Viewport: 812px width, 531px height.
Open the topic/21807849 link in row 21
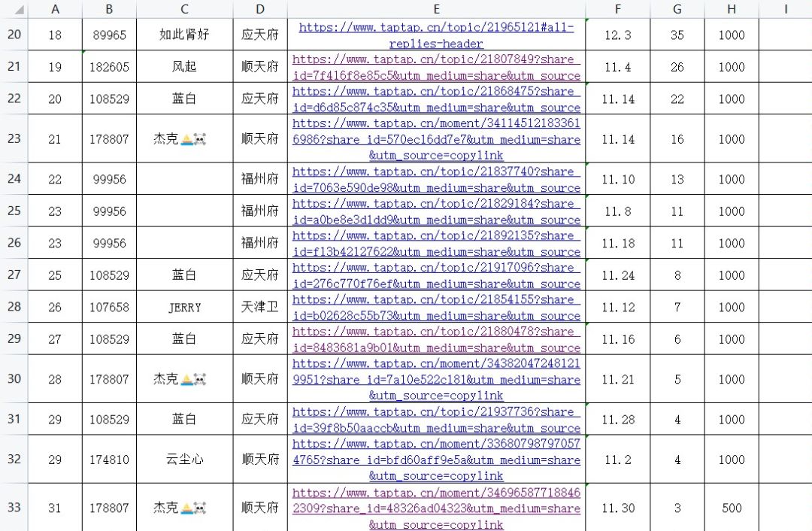(x=437, y=67)
